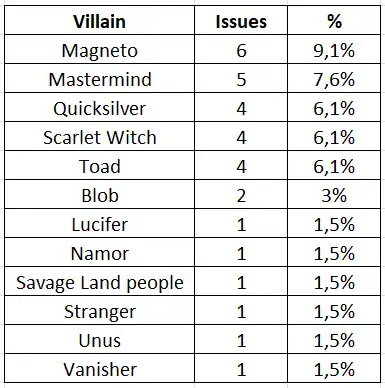Click the Namor cell

pyautogui.click(x=99, y=252)
